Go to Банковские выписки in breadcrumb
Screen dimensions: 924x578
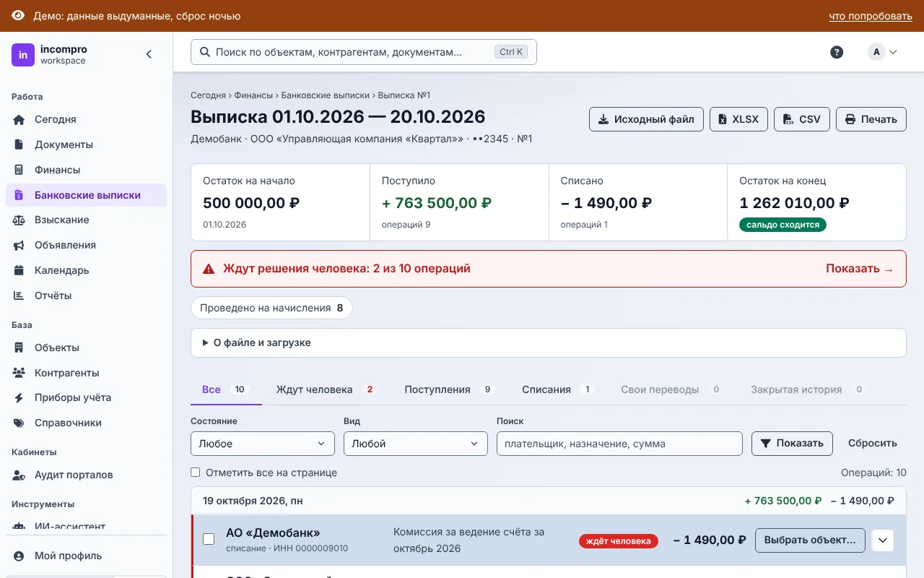pyautogui.click(x=325, y=95)
